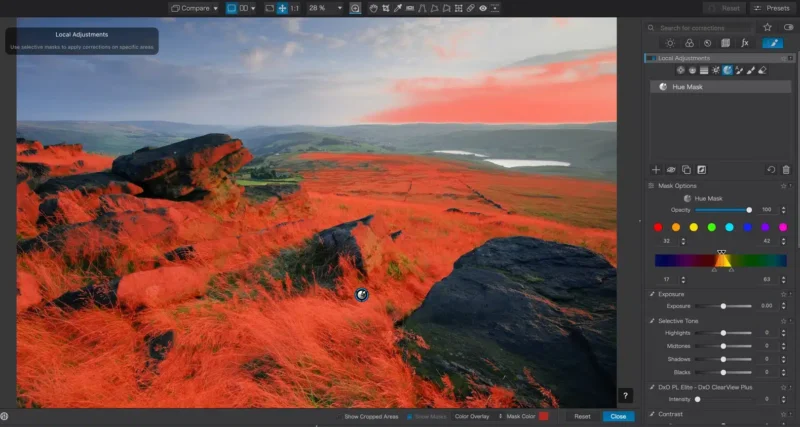Select the Hue Mask tool icon
Image resolution: width=800 pixels, height=427 pixels.
tap(728, 70)
